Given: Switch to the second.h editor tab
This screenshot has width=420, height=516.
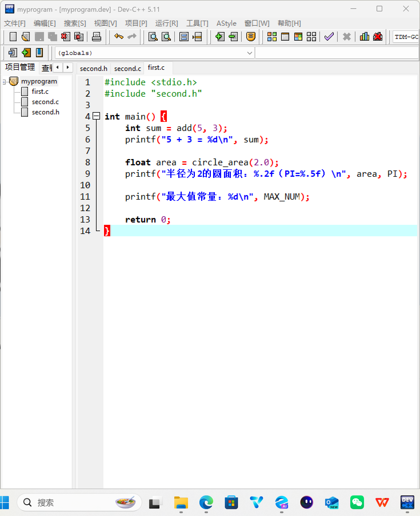Looking at the screenshot, I should click(x=93, y=69).
